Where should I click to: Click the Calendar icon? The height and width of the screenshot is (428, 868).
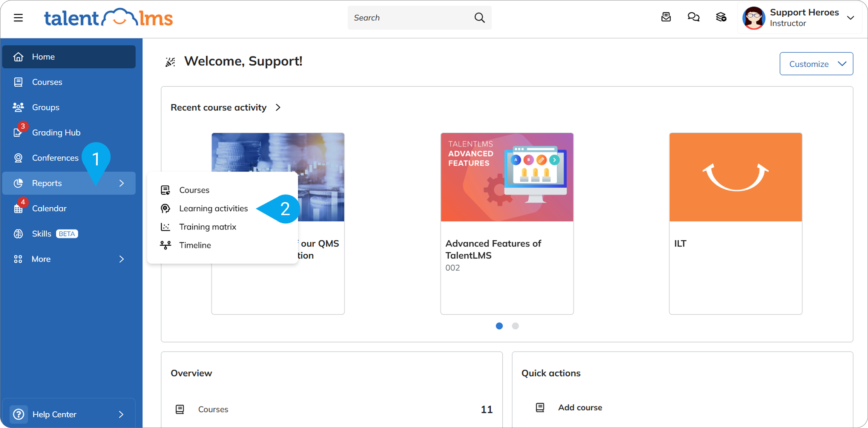point(18,209)
